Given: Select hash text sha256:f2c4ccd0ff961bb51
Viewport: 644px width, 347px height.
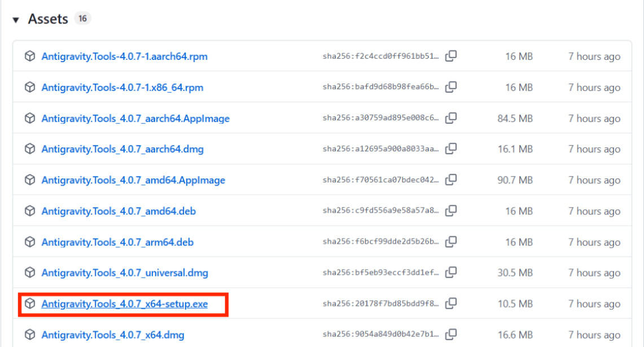Looking at the screenshot, I should click(380, 56).
